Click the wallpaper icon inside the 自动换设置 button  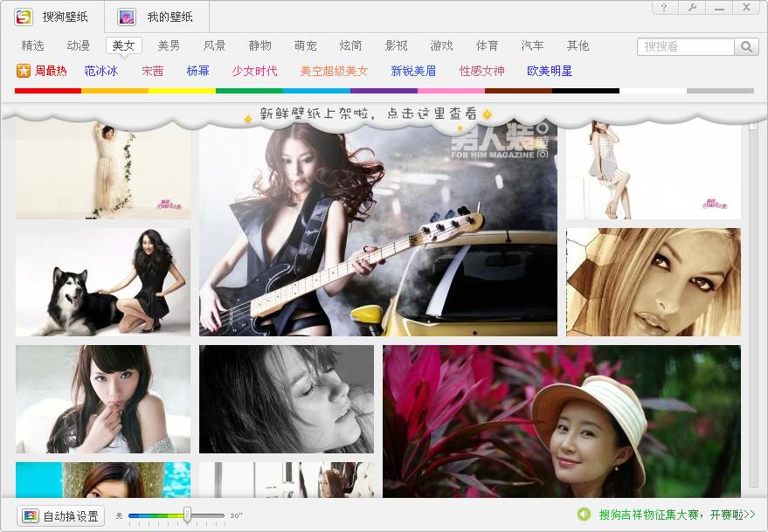point(31,516)
